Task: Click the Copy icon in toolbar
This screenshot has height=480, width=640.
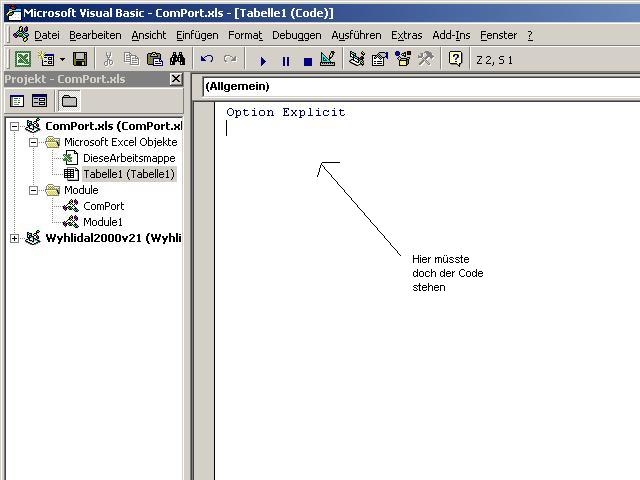Action: coord(131,59)
